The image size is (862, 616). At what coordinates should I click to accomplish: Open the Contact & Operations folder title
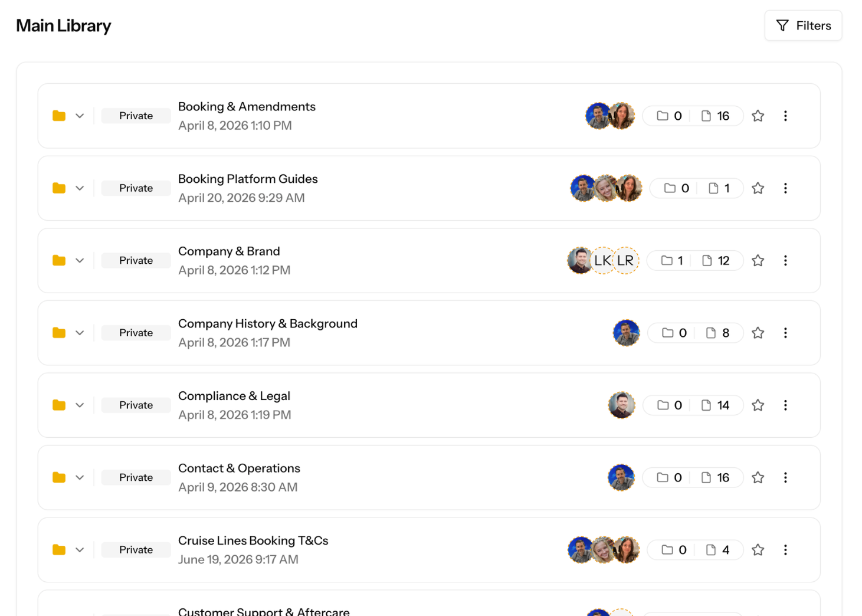239,468
